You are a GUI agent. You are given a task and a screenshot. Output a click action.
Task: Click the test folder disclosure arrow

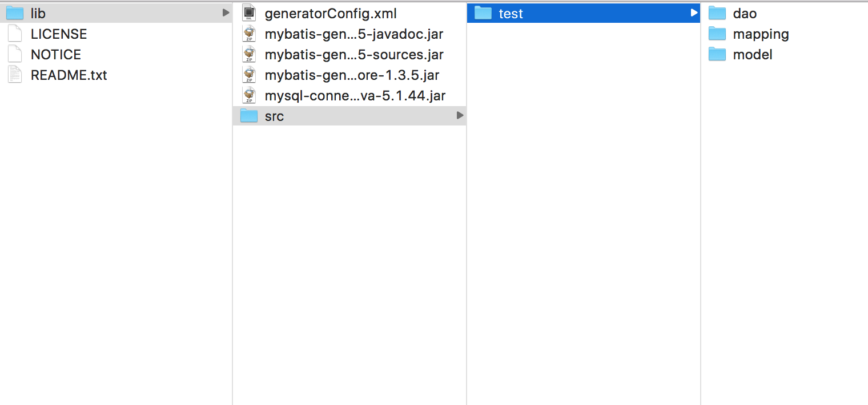point(694,13)
